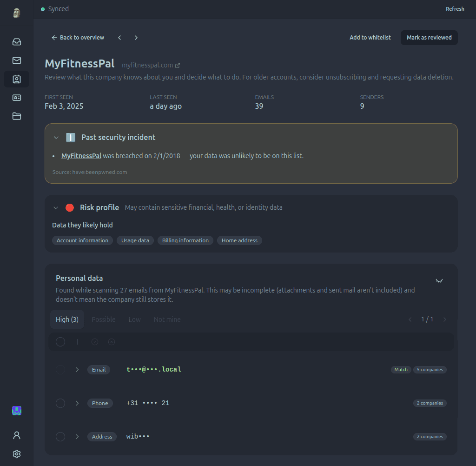Click the Address type label

point(102,437)
